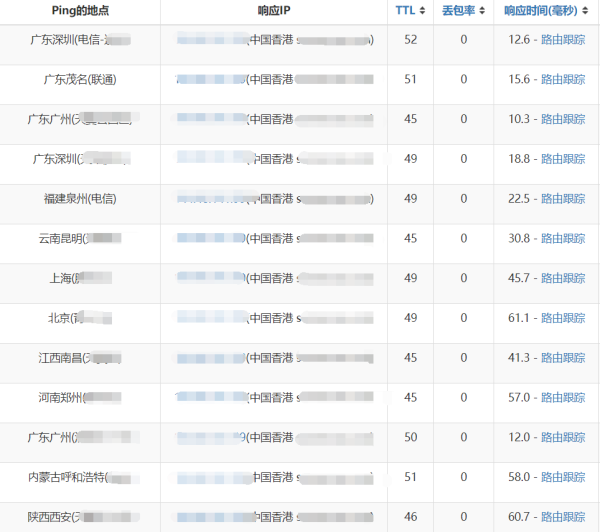Sort table by TTL column header
The image size is (600, 532).
[410, 11]
